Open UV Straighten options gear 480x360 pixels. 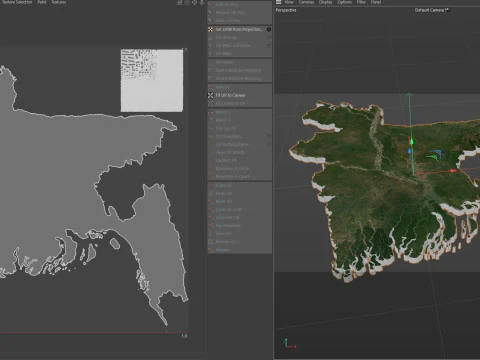pos(269,136)
